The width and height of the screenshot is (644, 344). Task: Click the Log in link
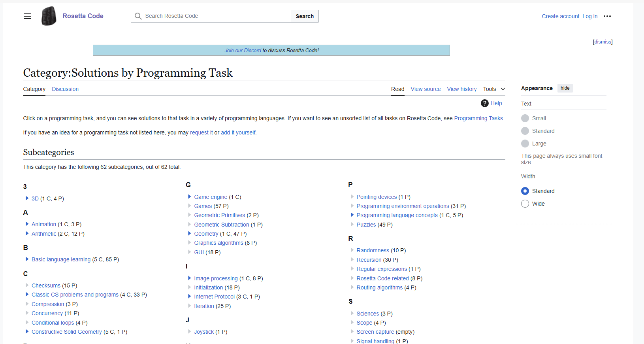(590, 16)
